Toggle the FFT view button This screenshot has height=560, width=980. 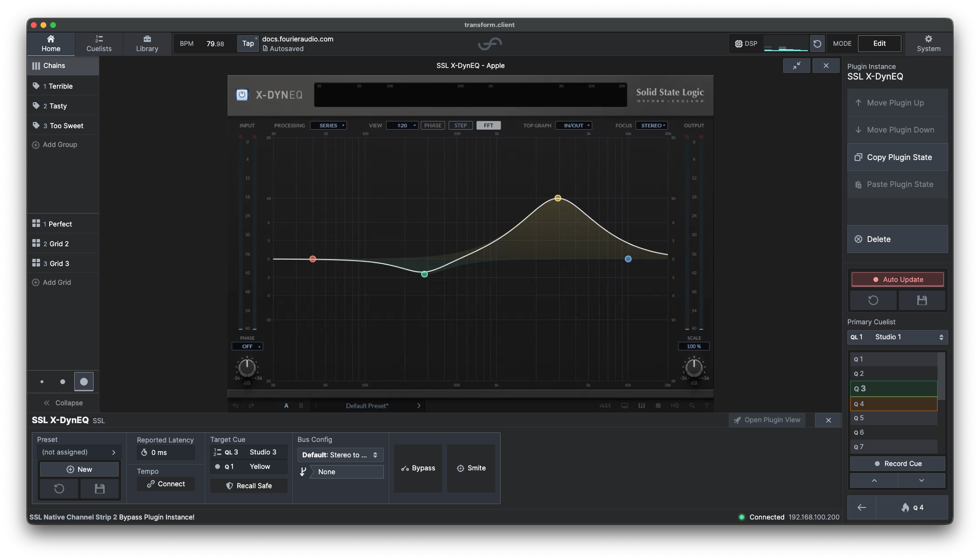[x=489, y=125]
